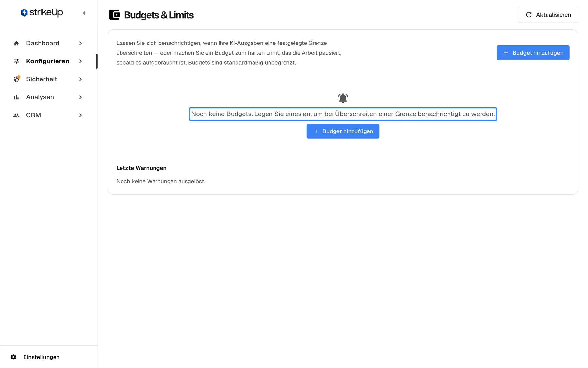
Task: Open the Dashboard menu item
Action: 48,43
